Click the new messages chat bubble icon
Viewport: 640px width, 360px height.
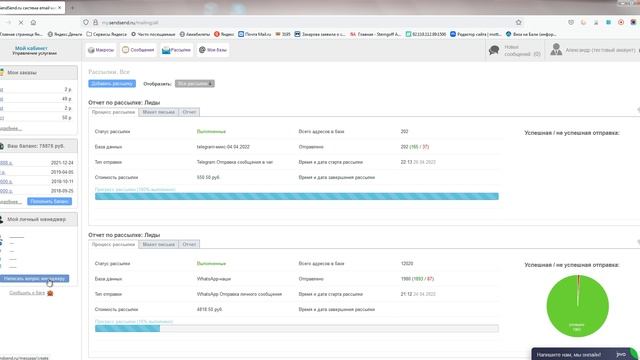point(494,50)
